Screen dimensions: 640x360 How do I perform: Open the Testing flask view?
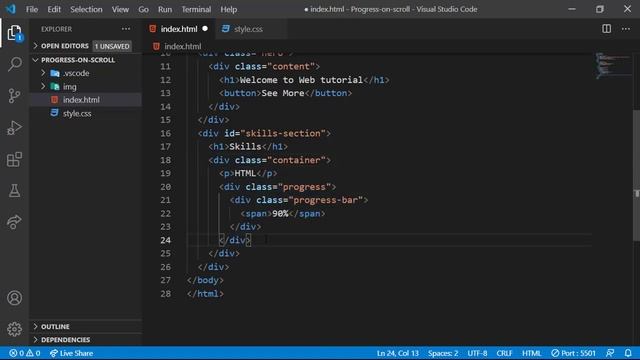[x=14, y=191]
